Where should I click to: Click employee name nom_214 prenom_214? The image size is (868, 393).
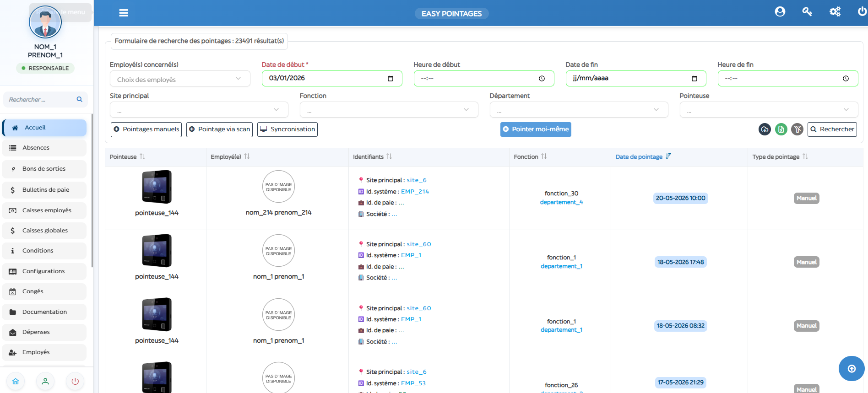coord(278,213)
